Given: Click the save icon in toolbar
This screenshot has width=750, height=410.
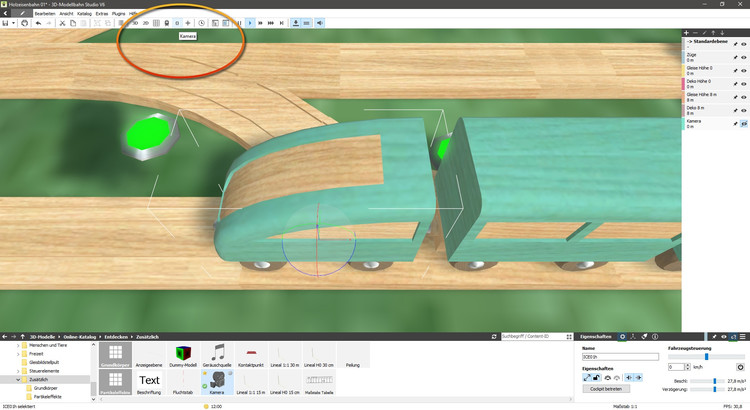Looking at the screenshot, I should tap(6, 22).
